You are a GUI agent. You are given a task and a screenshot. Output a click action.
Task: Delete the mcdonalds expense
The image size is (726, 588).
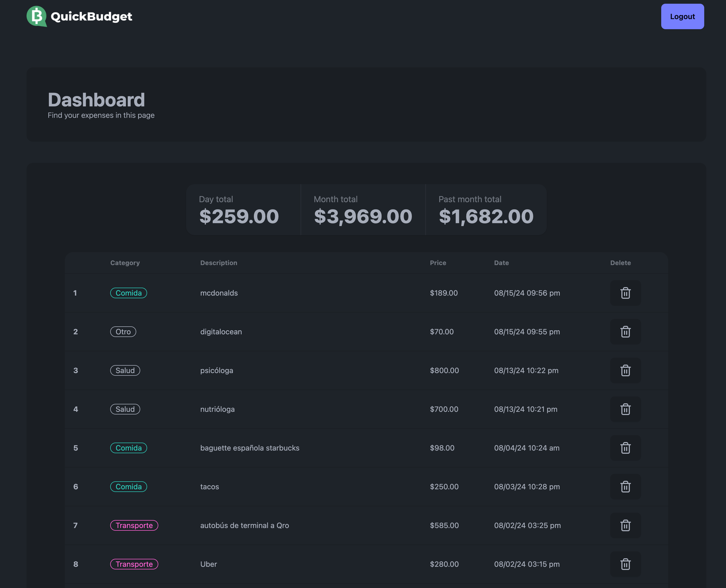coord(625,293)
